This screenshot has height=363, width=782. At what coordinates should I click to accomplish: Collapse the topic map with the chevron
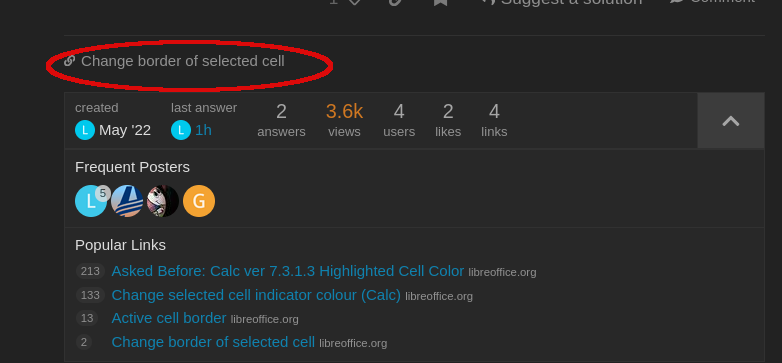(731, 121)
